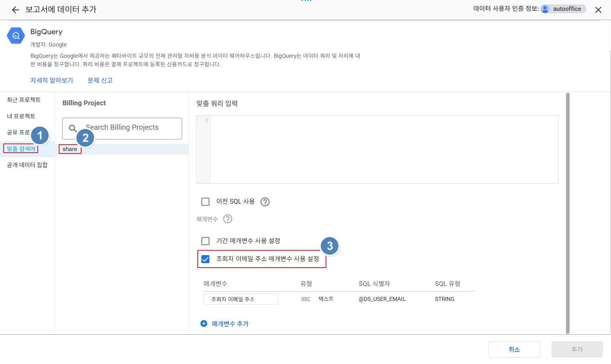Click the 조회자 이메일 주소 parameter name field

tap(241, 299)
